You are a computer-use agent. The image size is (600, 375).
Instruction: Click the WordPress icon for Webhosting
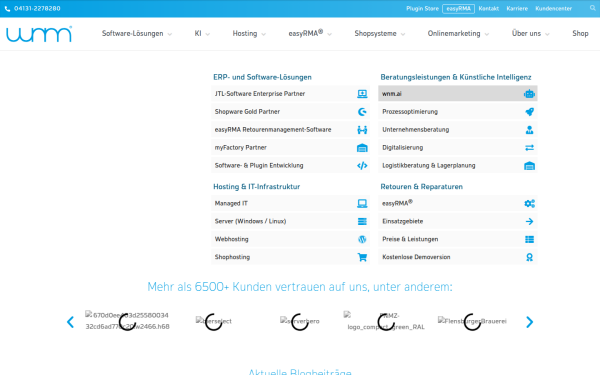[362, 240]
